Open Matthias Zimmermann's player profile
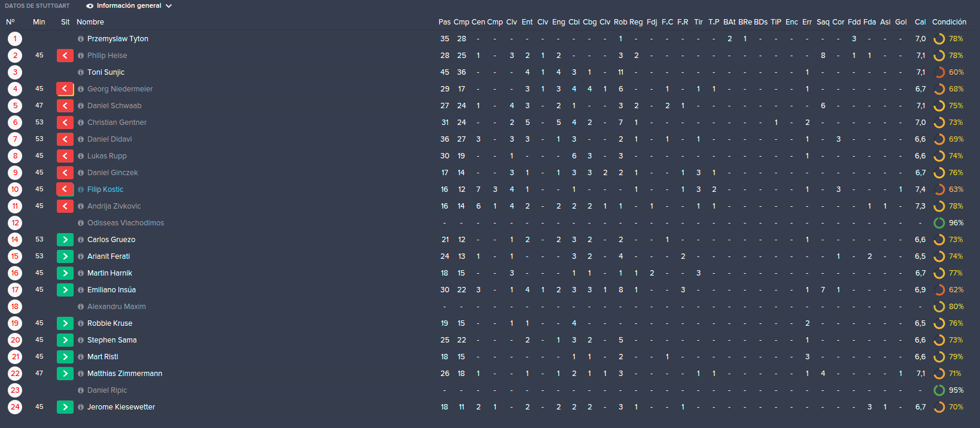This screenshot has width=980, height=428. 124,374
